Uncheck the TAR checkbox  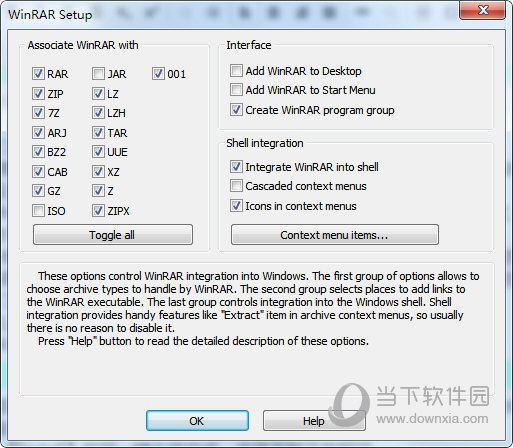98,133
